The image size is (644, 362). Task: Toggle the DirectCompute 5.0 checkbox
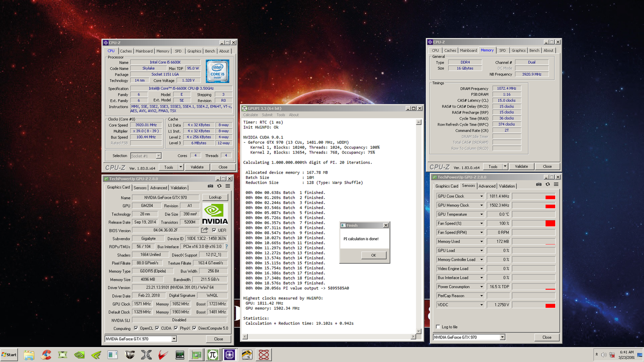[194, 328]
